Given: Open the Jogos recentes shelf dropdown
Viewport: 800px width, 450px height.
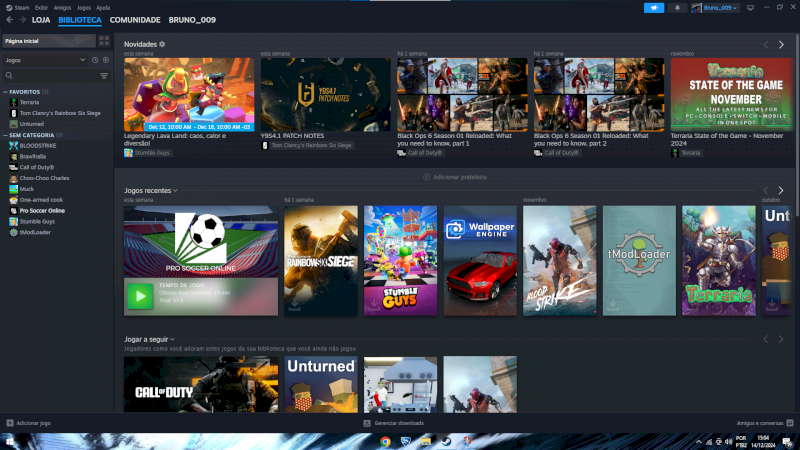Looking at the screenshot, I should pos(175,191).
